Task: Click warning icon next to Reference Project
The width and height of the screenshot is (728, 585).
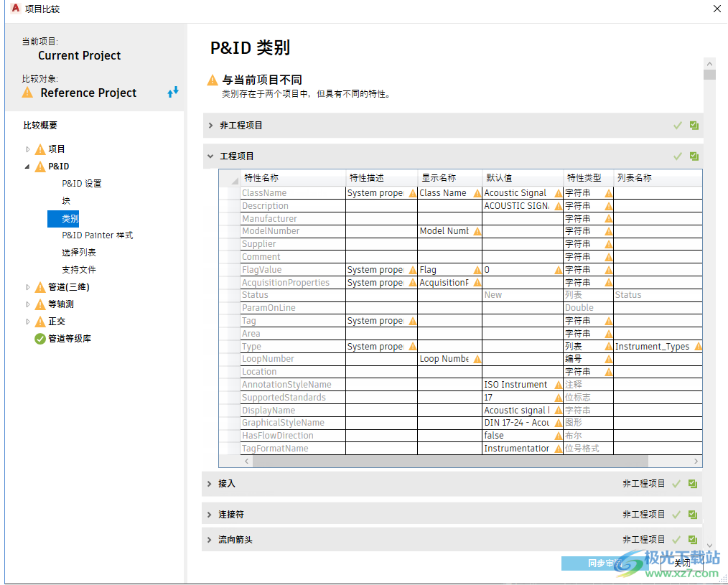Action: (27, 93)
